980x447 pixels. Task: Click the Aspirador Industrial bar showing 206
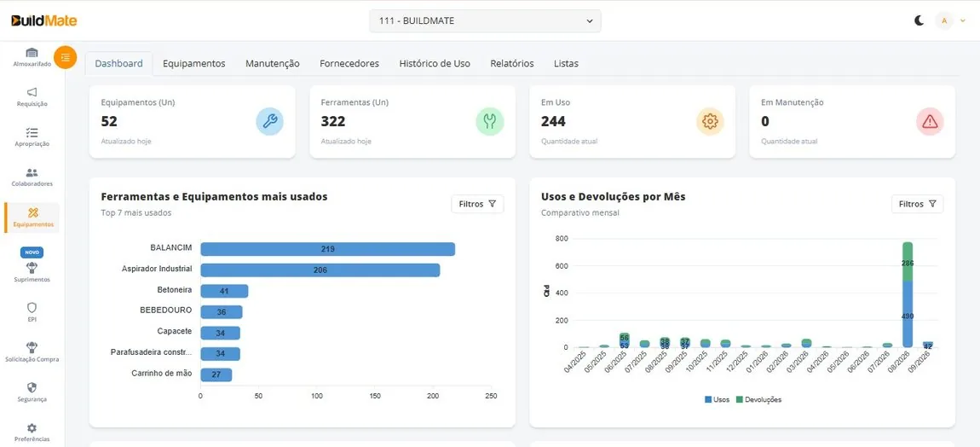click(320, 270)
